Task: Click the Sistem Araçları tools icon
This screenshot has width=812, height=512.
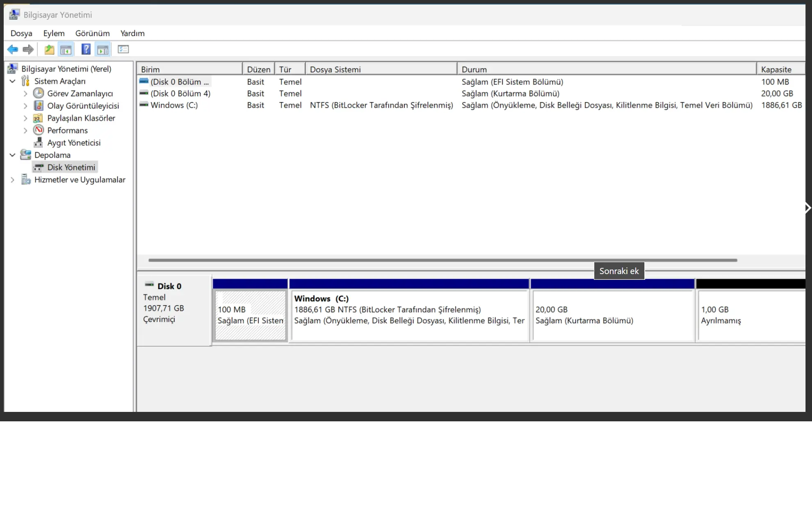Action: (x=25, y=81)
